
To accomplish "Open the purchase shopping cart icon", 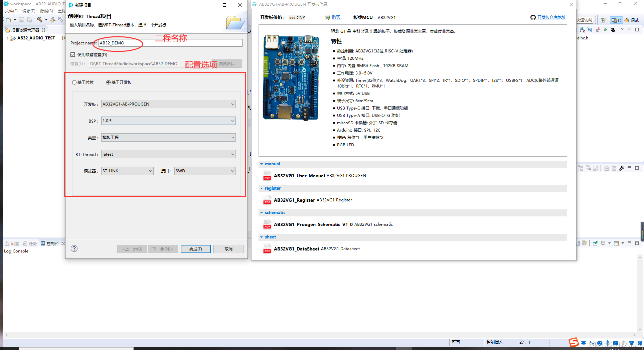I will point(328,17).
